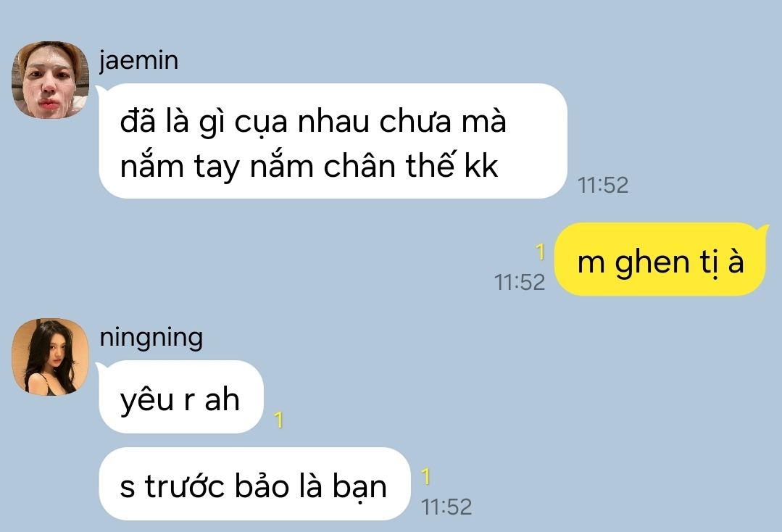Click unread count 1 above the last timestamp
Viewport: 782px width, 532px height.
point(425,477)
